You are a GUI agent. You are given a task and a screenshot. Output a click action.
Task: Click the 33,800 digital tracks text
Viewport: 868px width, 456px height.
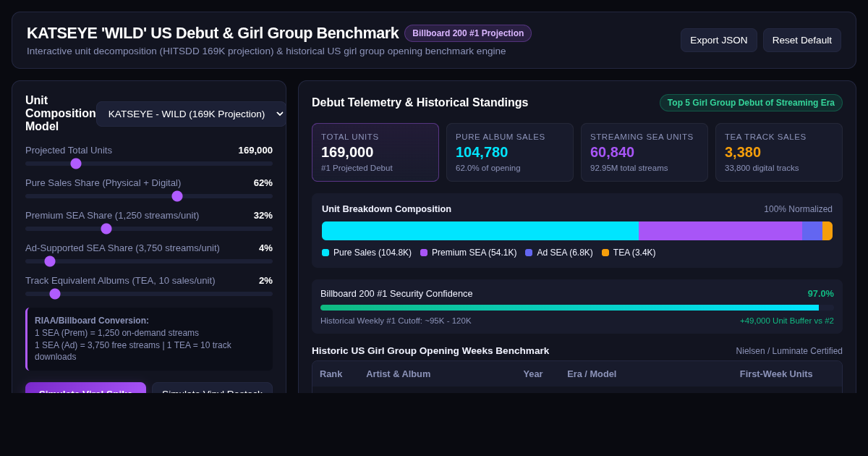762,168
